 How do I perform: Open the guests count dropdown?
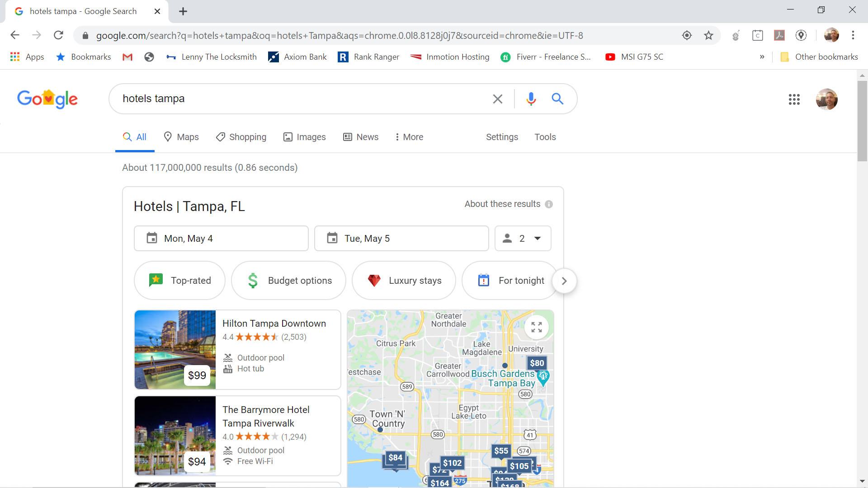tap(523, 239)
